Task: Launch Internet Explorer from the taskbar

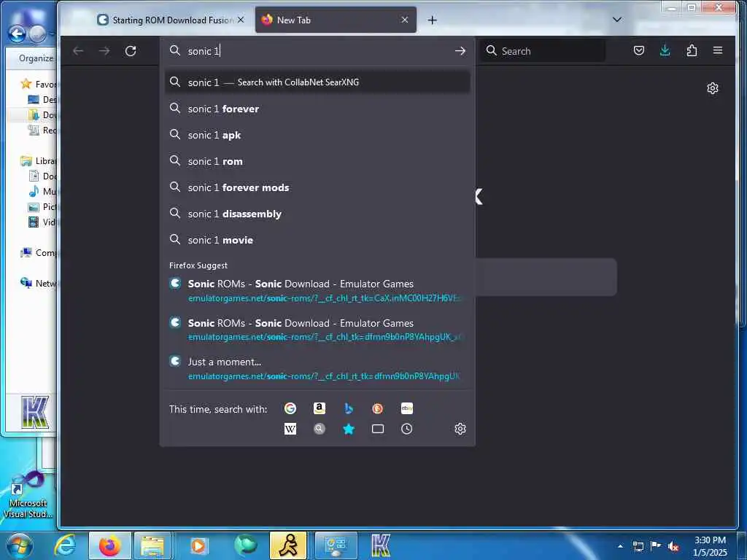Action: click(x=65, y=545)
